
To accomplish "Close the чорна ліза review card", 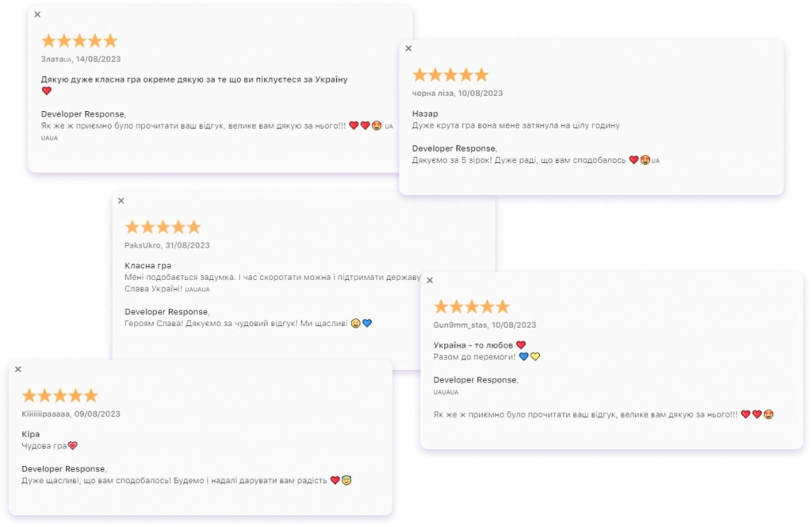I will point(408,48).
